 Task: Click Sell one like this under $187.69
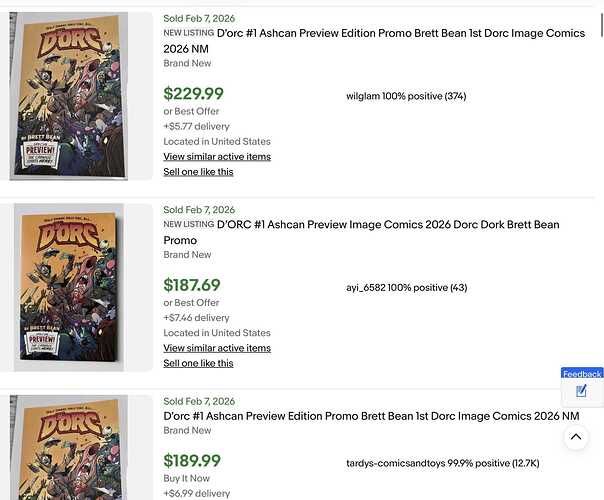click(x=198, y=363)
